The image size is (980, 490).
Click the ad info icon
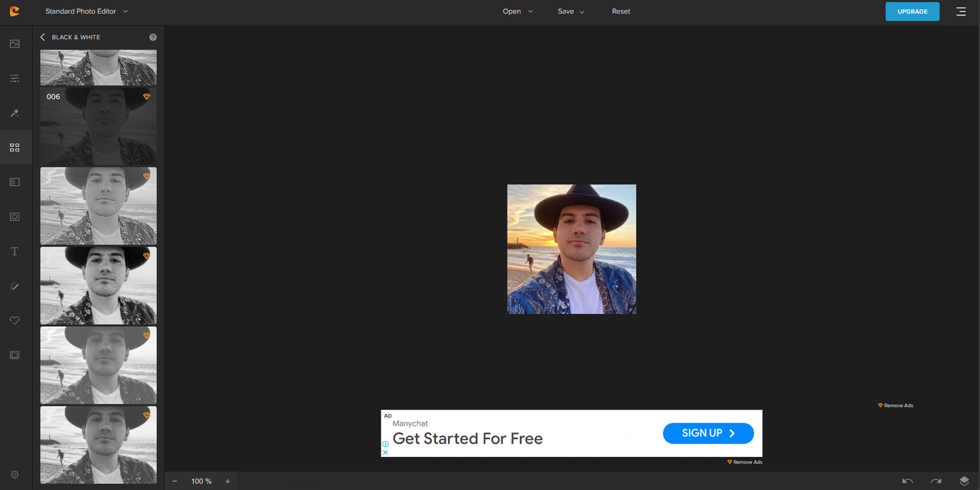(385, 444)
